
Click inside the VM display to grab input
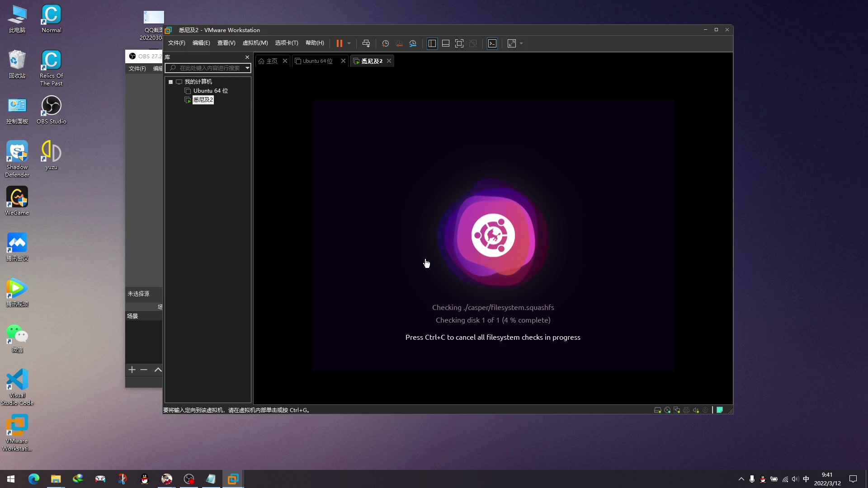[493, 235]
